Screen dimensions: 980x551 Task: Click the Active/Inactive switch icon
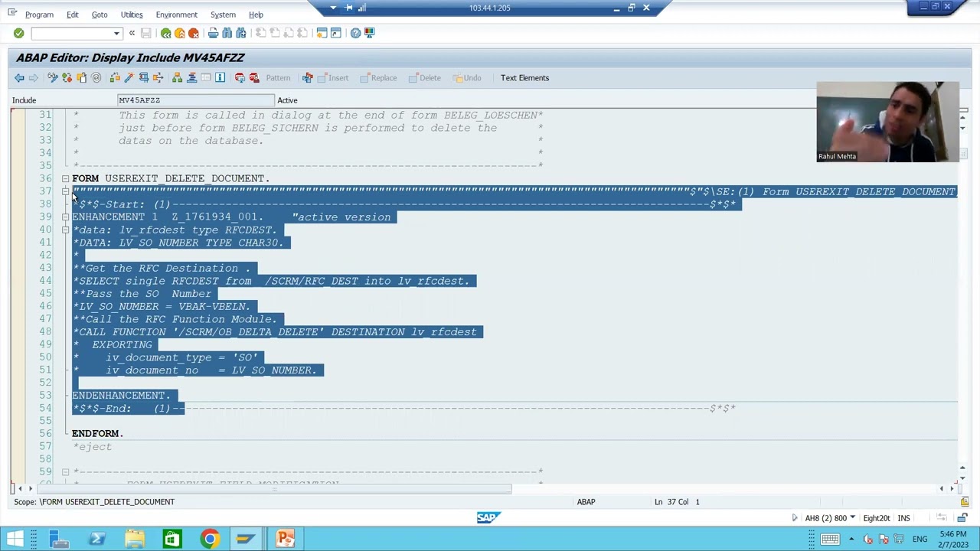67,78
